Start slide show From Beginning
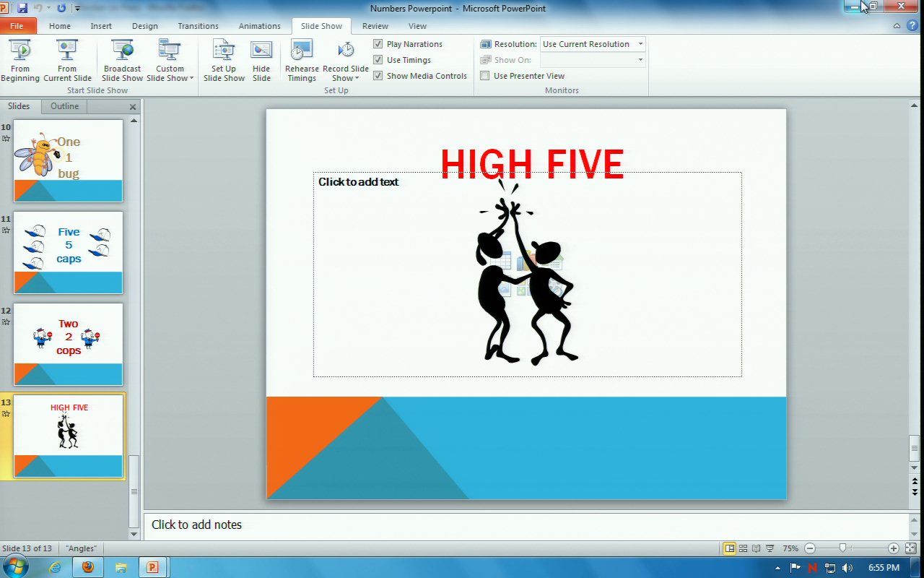The image size is (924, 578). tap(20, 60)
